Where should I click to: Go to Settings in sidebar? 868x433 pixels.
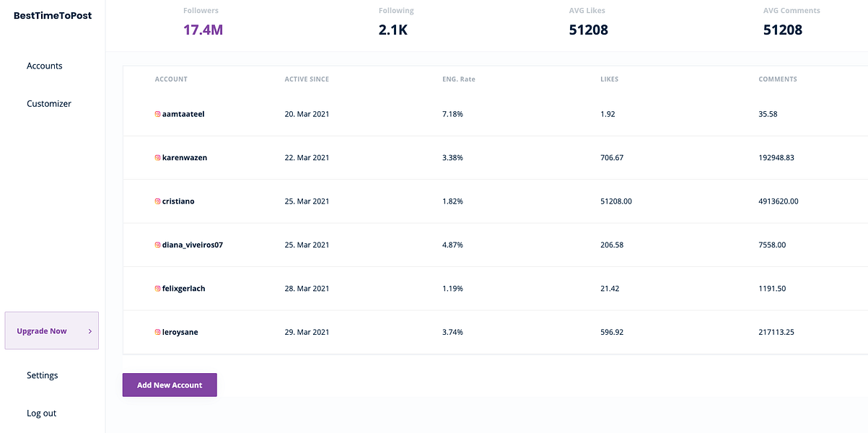[x=43, y=375]
